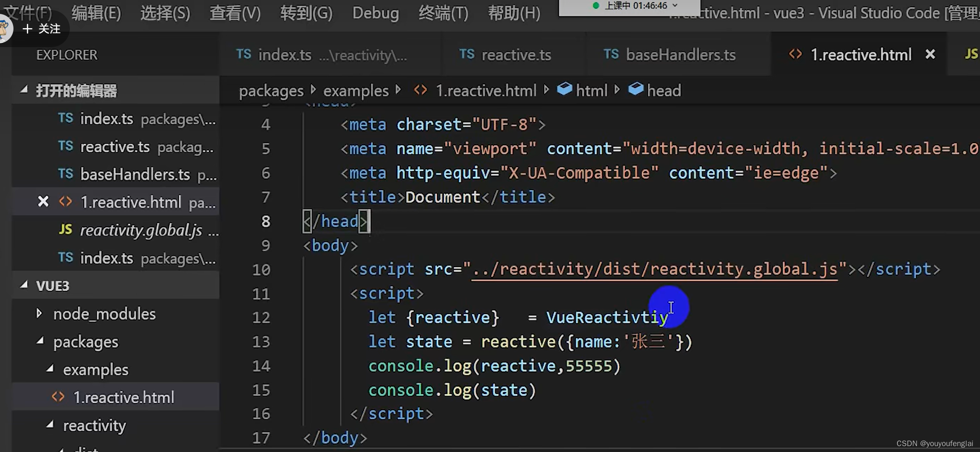Click the head breadcrumb symbol
Screen dimensions: 980x452
(664, 90)
